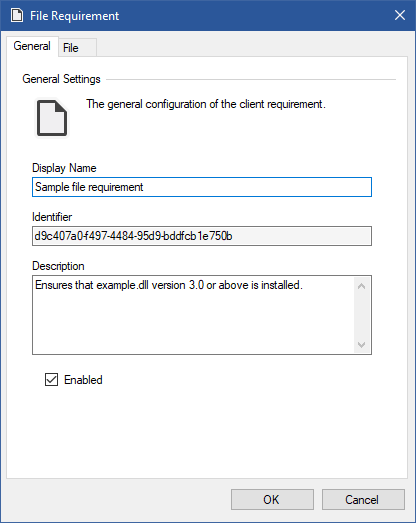Switch to the File tab
Viewport: 416px width, 523px height.
[x=77, y=48]
